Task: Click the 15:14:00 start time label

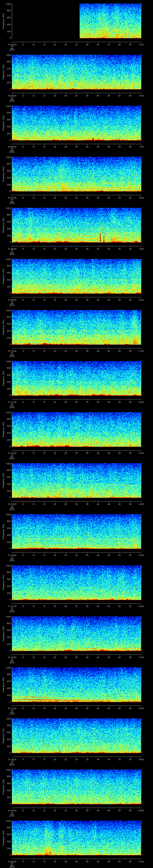Action: point(12,555)
